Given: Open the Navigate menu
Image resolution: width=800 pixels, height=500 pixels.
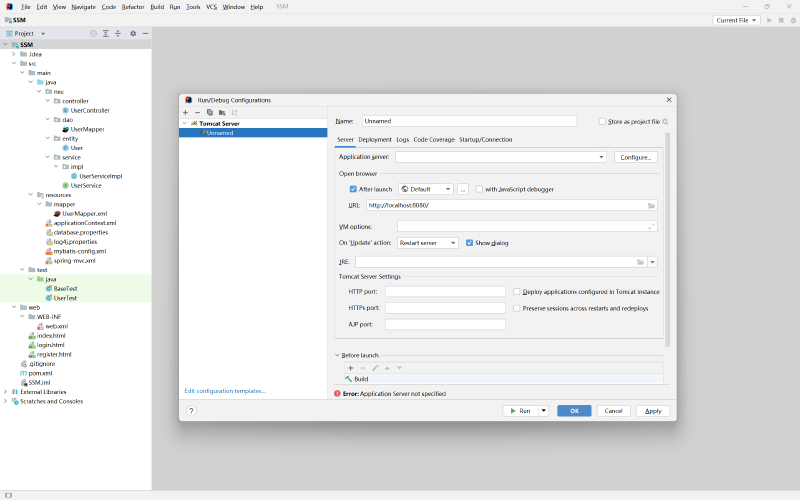Looking at the screenshot, I should point(84,7).
